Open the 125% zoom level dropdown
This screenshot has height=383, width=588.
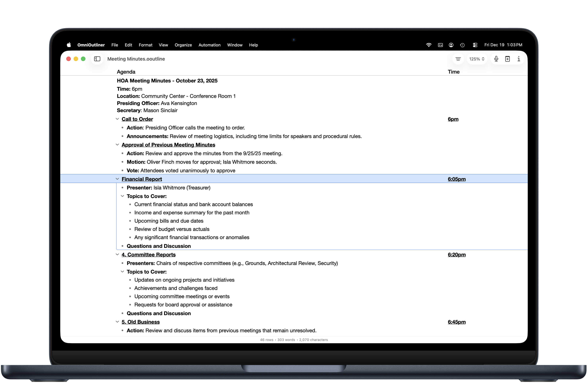click(x=477, y=59)
